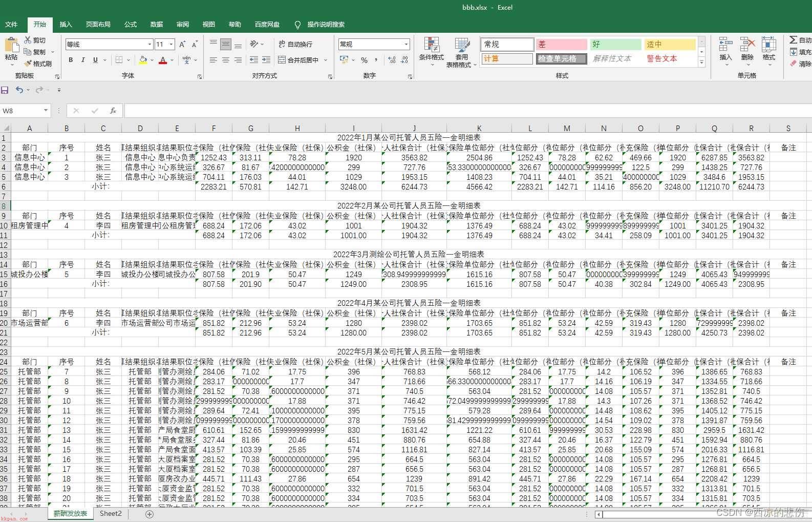Apply the 差 (Bad) cell style

[562, 45]
